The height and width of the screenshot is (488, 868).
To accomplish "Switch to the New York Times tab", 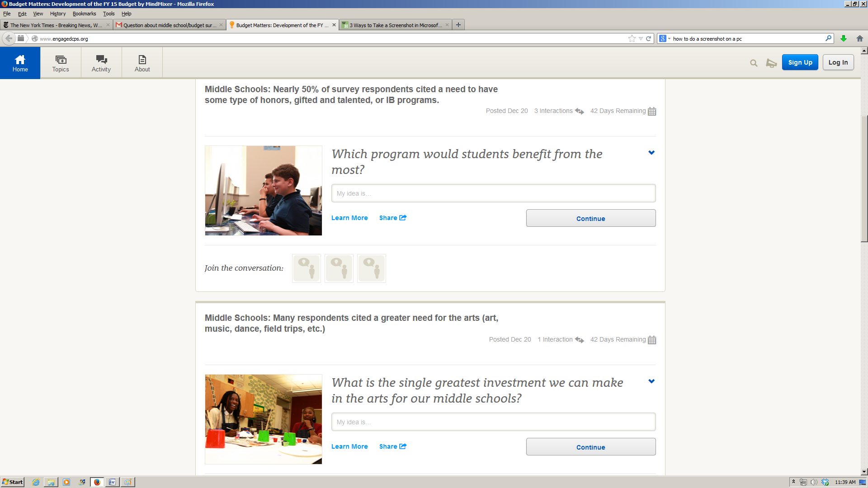I will click(56, 25).
